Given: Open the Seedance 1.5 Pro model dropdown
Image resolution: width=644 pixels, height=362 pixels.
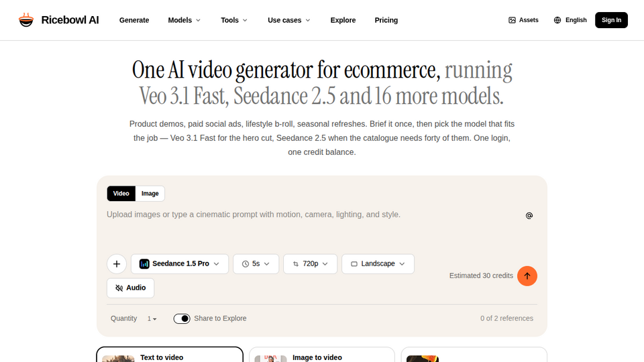Looking at the screenshot, I should 180,264.
